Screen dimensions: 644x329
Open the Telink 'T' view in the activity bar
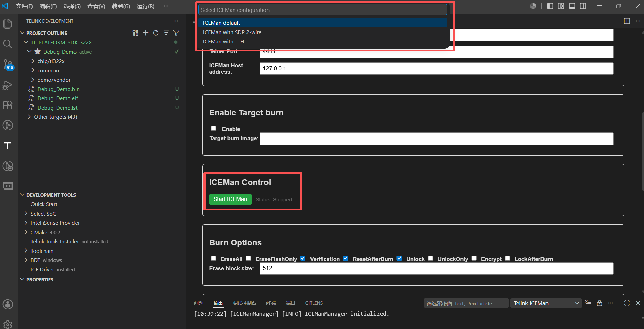pos(7,146)
